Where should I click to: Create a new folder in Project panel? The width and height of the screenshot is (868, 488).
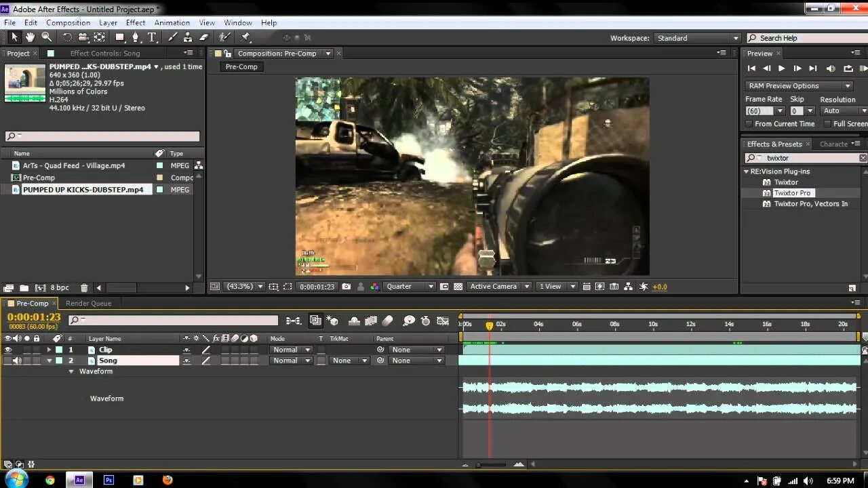tap(24, 288)
